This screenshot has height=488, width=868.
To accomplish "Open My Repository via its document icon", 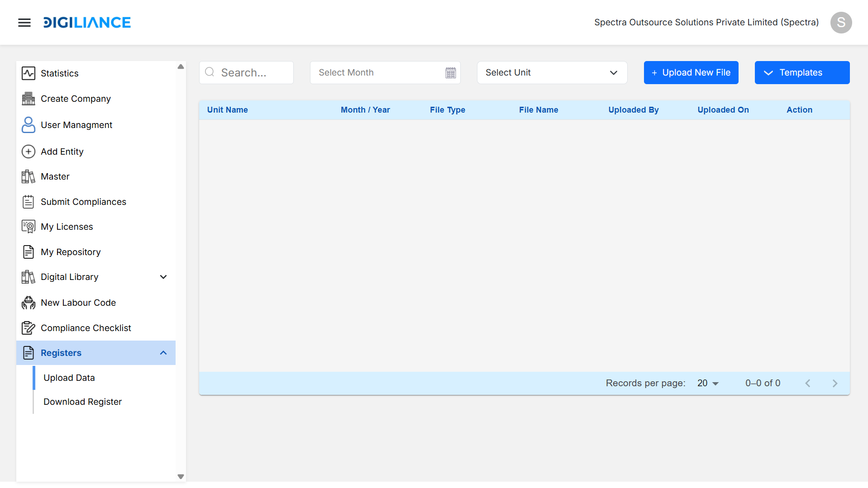I will (29, 252).
